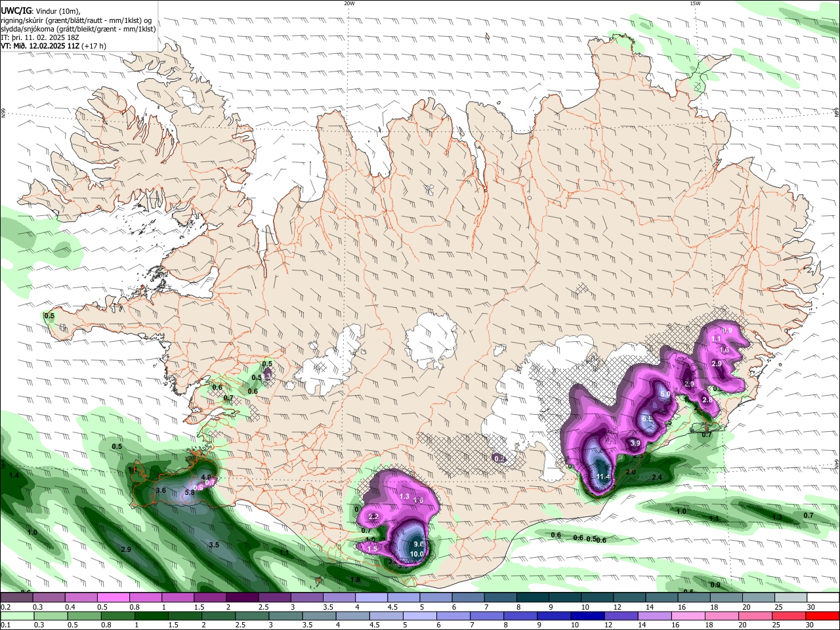Click the 5.0 snowfall value label
This screenshot has width=840, height=630.
coord(665,394)
